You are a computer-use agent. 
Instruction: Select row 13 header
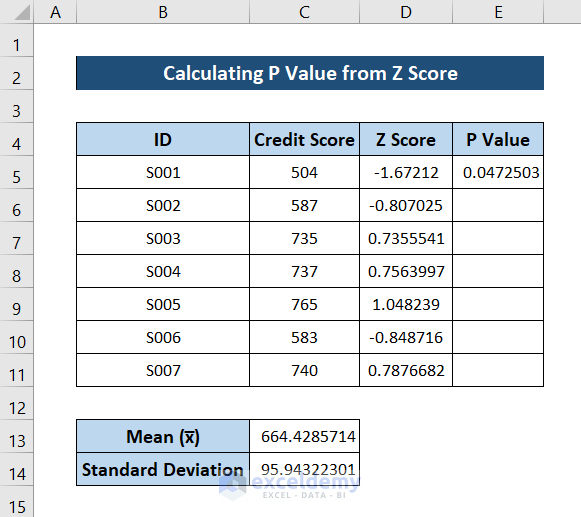[16, 436]
